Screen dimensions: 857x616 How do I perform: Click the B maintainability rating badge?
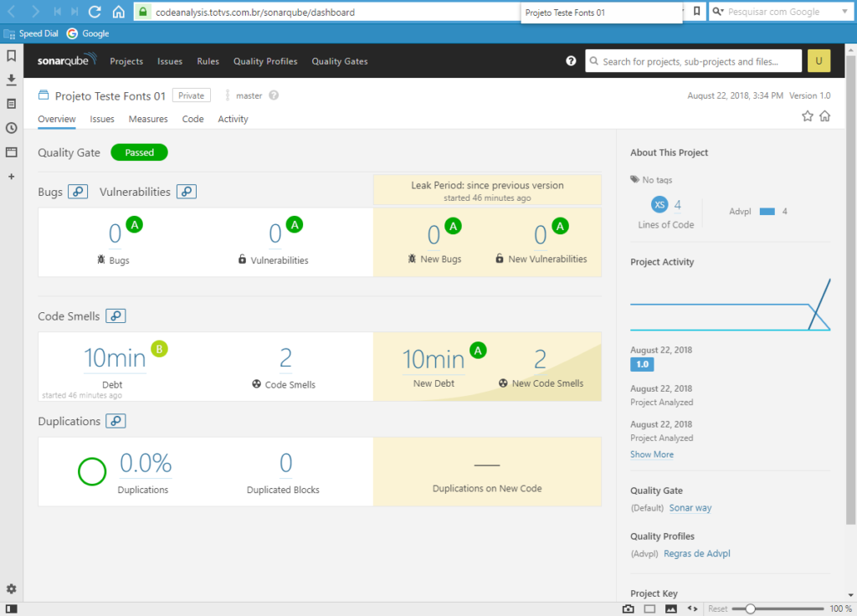point(159,349)
